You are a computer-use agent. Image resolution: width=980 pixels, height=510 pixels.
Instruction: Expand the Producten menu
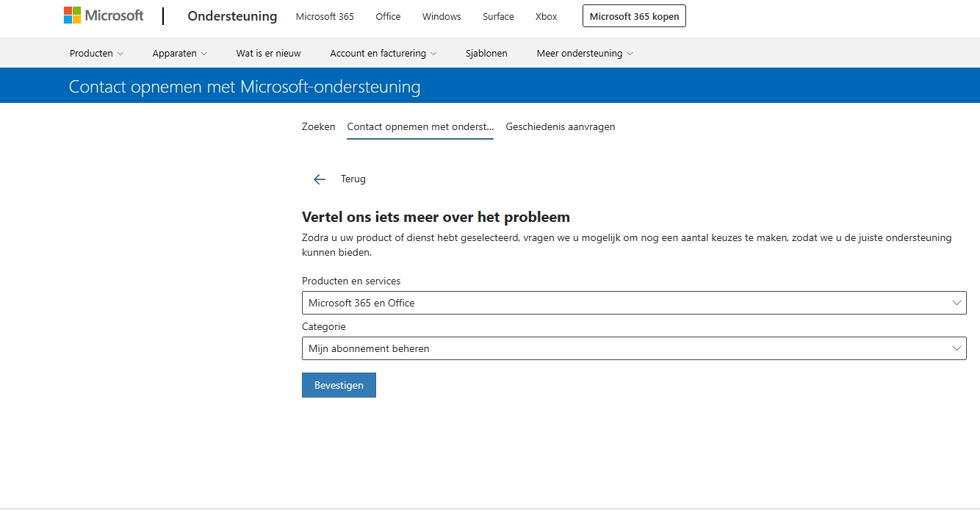pos(96,53)
